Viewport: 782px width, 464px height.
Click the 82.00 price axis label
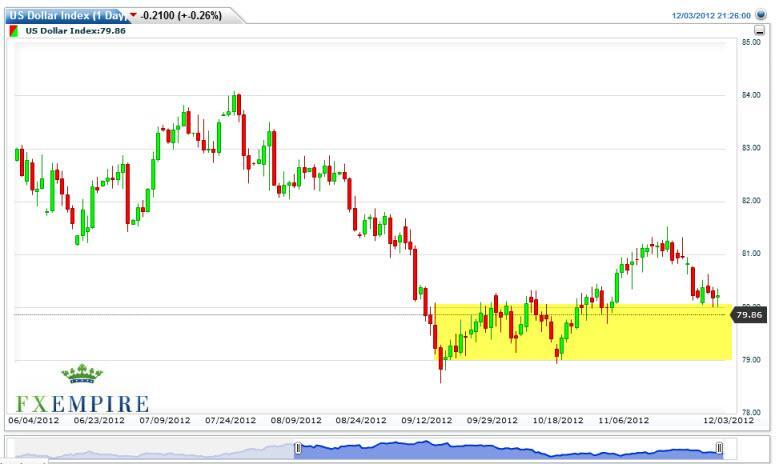(x=751, y=201)
